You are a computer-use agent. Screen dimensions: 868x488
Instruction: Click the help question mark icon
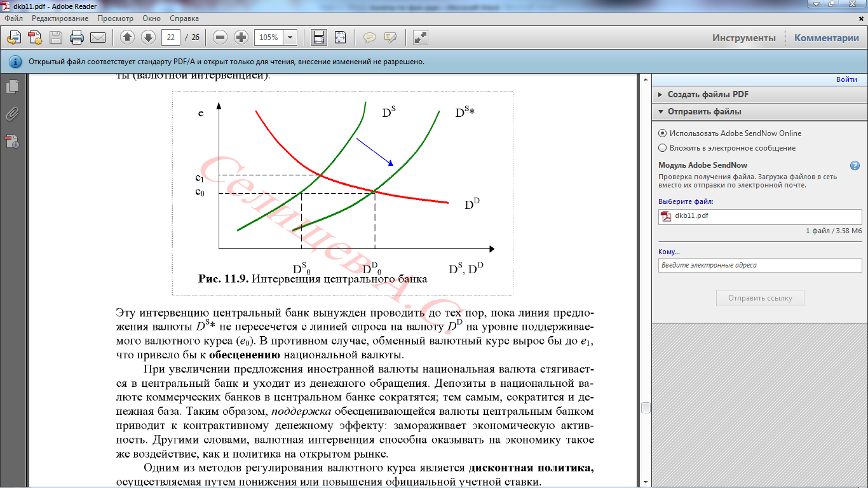pos(855,166)
